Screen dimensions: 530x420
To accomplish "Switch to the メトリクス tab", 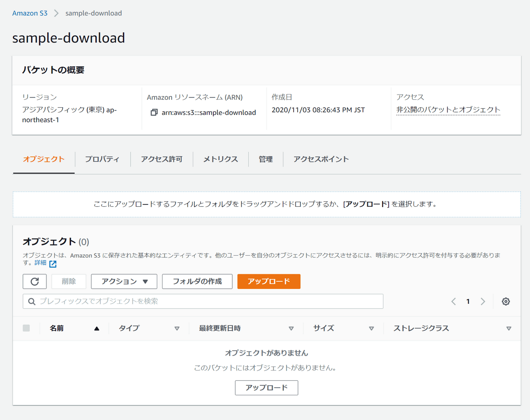I will tap(220, 159).
